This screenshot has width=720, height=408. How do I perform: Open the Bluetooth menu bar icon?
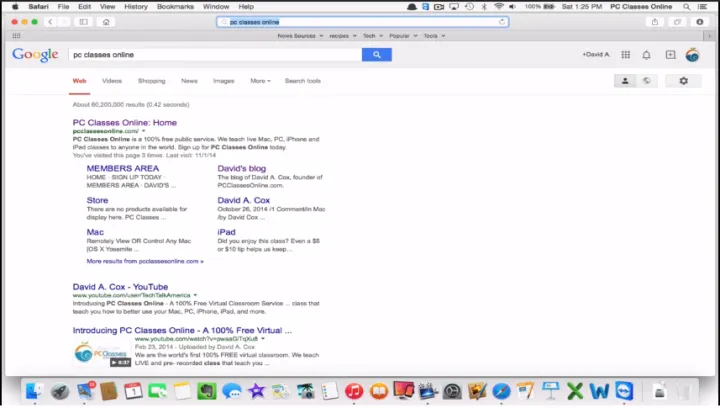tap(484, 6)
